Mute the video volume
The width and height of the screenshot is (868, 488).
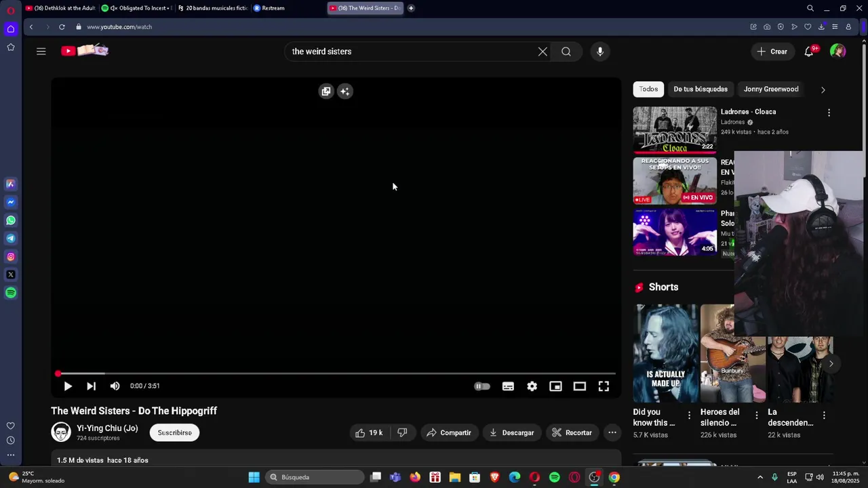click(x=115, y=386)
